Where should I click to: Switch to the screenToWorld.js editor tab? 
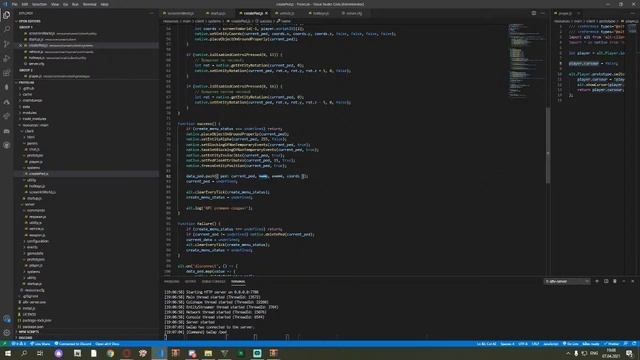(180, 13)
